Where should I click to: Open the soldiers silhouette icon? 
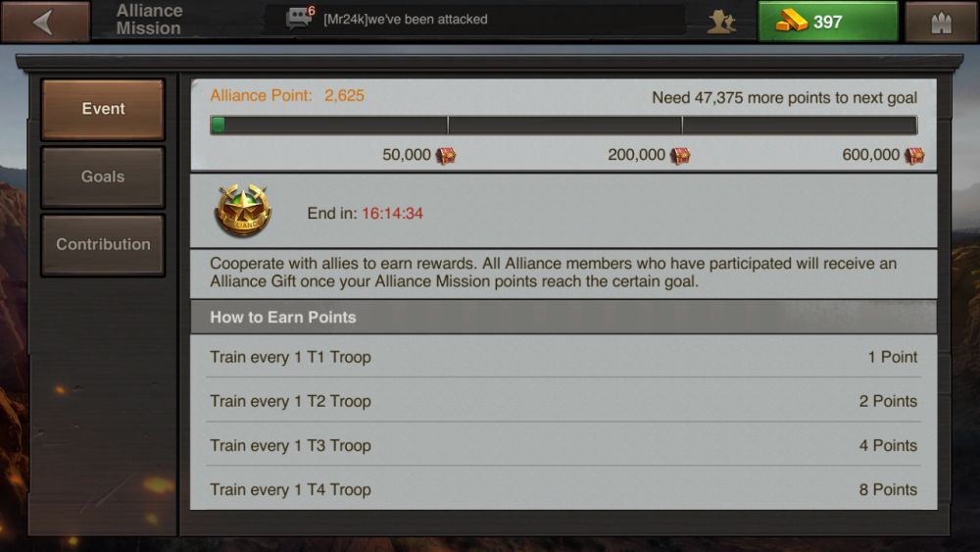pos(721,22)
